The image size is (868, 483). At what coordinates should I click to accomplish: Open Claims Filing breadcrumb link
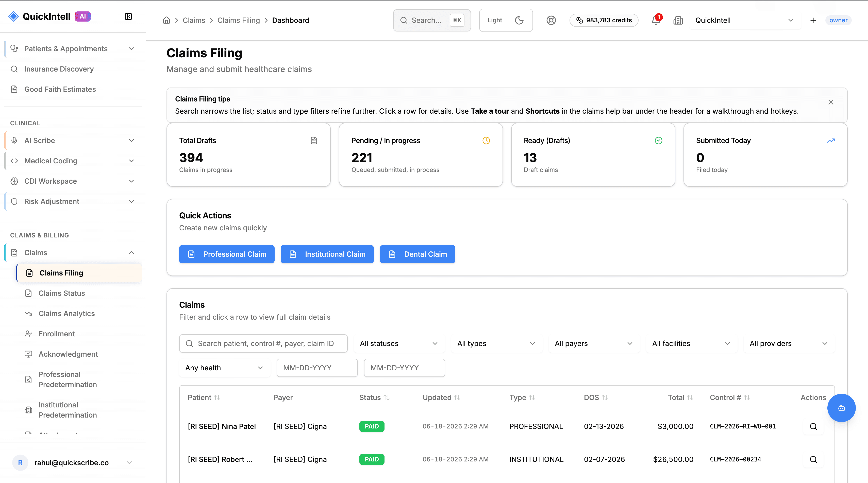point(239,20)
